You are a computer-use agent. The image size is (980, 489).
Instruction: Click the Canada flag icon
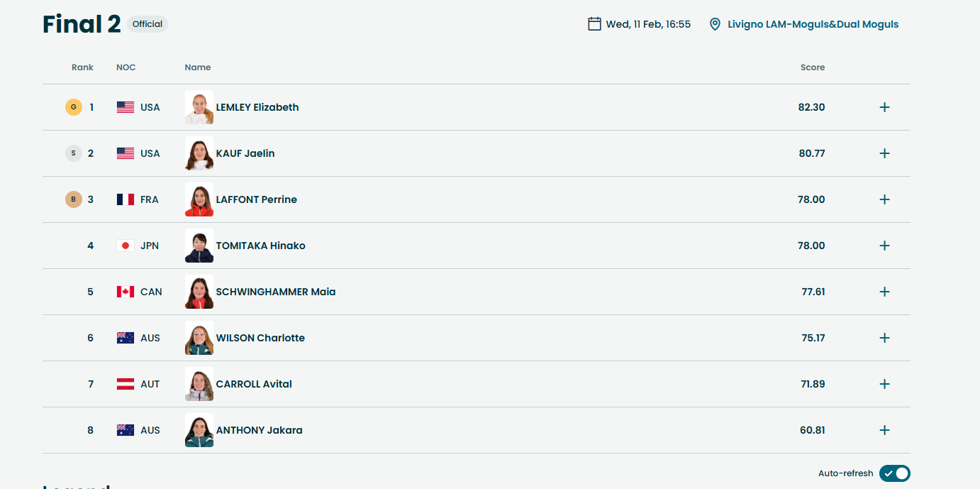tap(126, 292)
